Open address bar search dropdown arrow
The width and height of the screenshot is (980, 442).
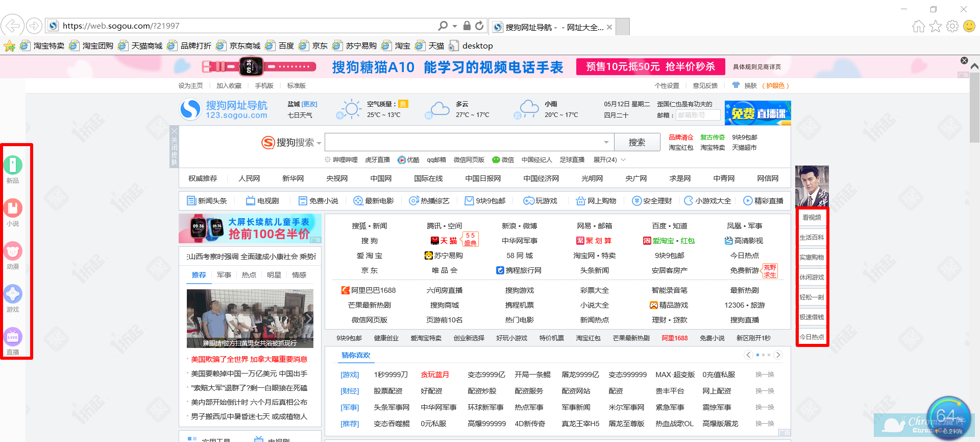click(455, 26)
